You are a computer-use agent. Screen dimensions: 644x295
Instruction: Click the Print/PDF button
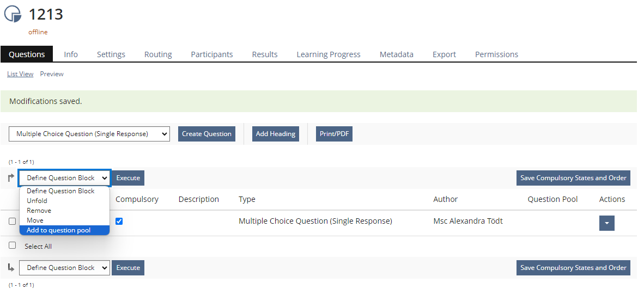(335, 134)
